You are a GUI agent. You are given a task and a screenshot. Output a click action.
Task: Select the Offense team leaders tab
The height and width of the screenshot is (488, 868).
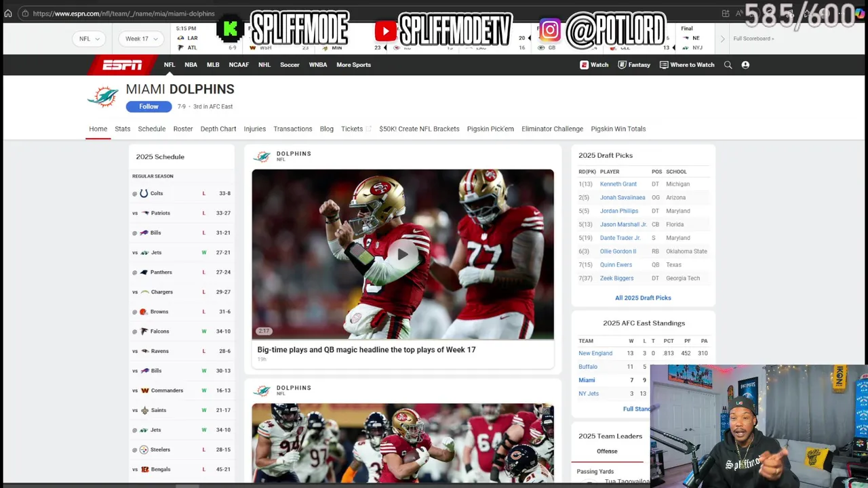(x=607, y=451)
